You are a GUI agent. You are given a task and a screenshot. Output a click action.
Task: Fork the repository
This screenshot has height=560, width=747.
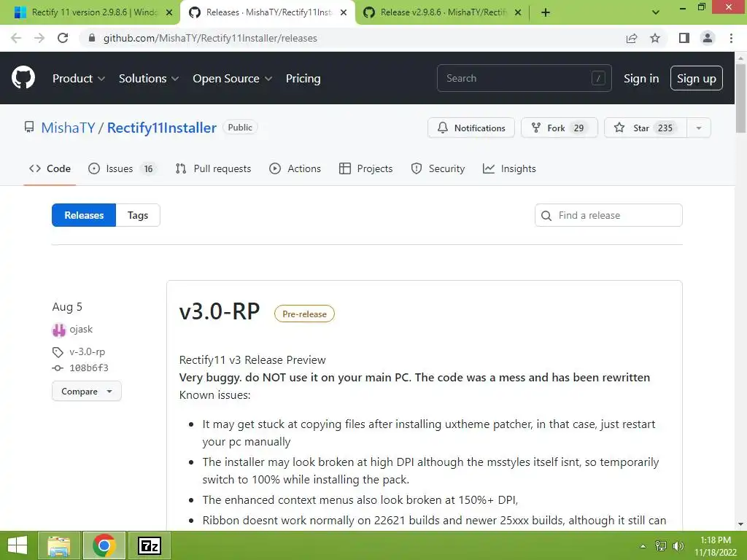click(560, 128)
